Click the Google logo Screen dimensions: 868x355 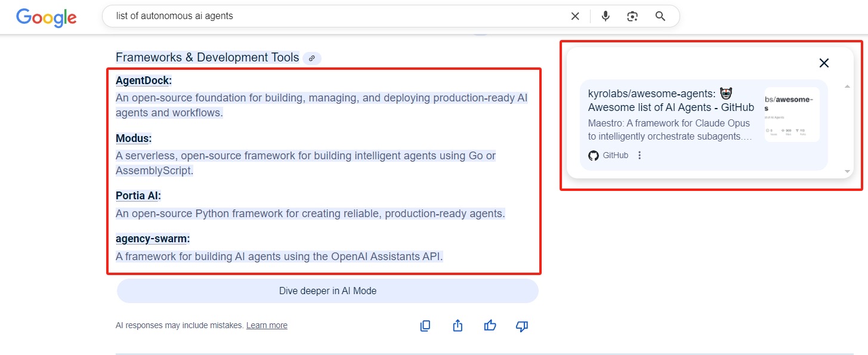[47, 17]
